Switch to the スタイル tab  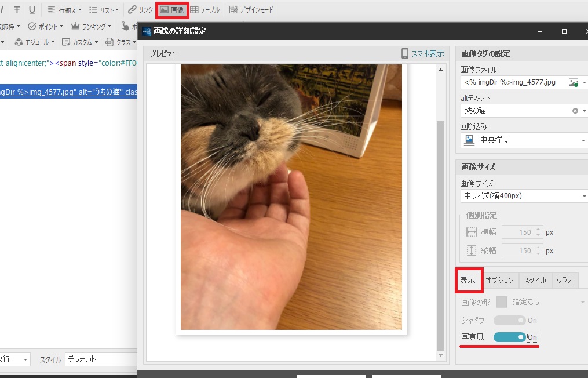(535, 281)
